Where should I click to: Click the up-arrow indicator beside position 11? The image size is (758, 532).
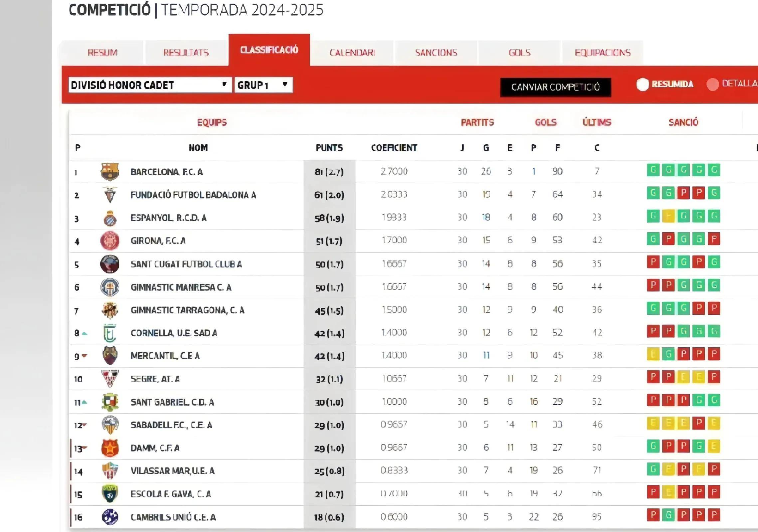point(85,402)
